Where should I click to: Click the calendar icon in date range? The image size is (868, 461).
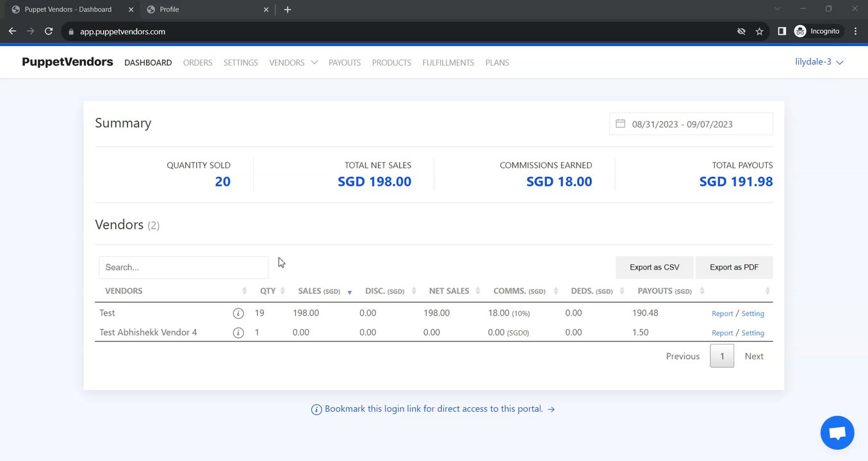[x=620, y=124]
